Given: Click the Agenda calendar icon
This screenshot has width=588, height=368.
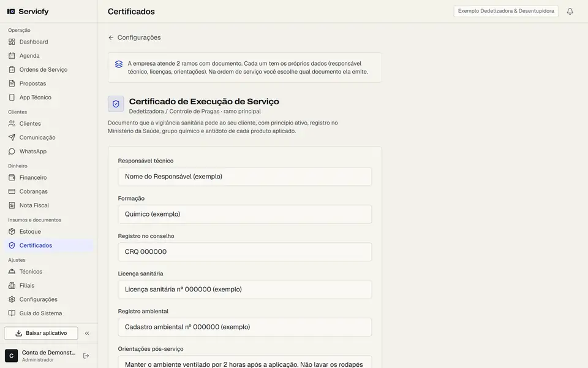Looking at the screenshot, I should click(x=12, y=56).
